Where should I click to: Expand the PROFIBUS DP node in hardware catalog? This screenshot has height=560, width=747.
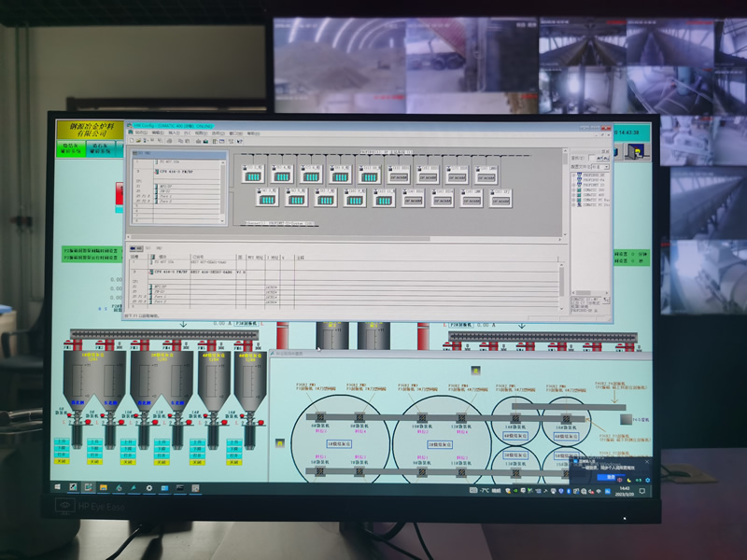click(x=575, y=175)
